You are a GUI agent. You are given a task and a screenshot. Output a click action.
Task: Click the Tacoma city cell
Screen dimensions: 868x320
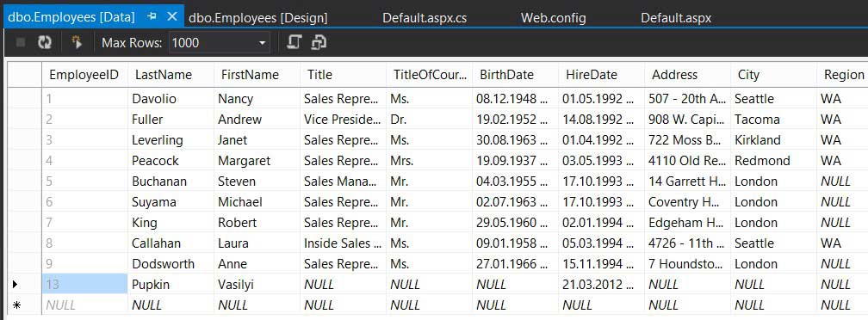[x=774, y=120]
